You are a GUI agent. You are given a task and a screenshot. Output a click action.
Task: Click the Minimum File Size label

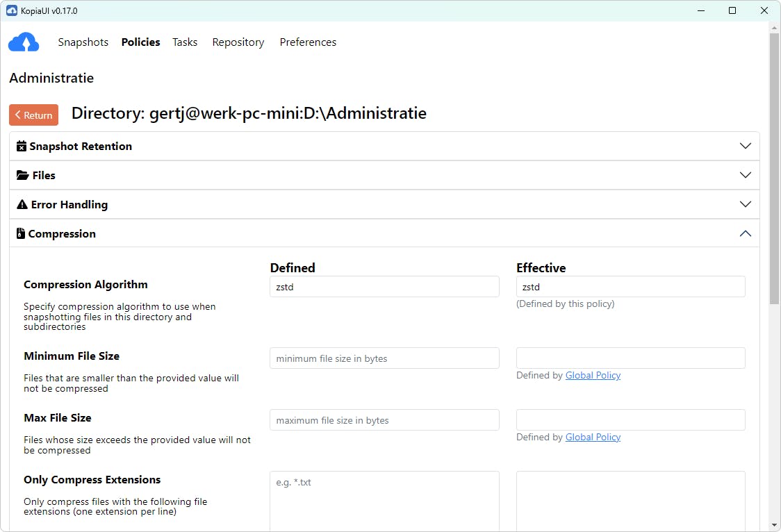tap(72, 356)
